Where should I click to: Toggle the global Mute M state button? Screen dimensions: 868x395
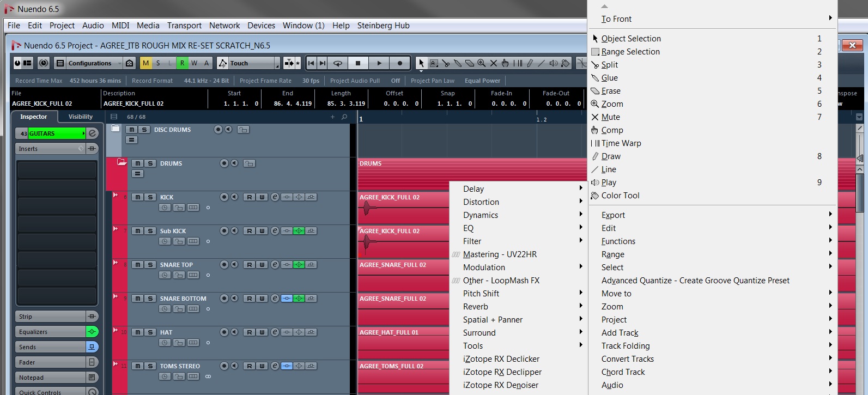145,63
